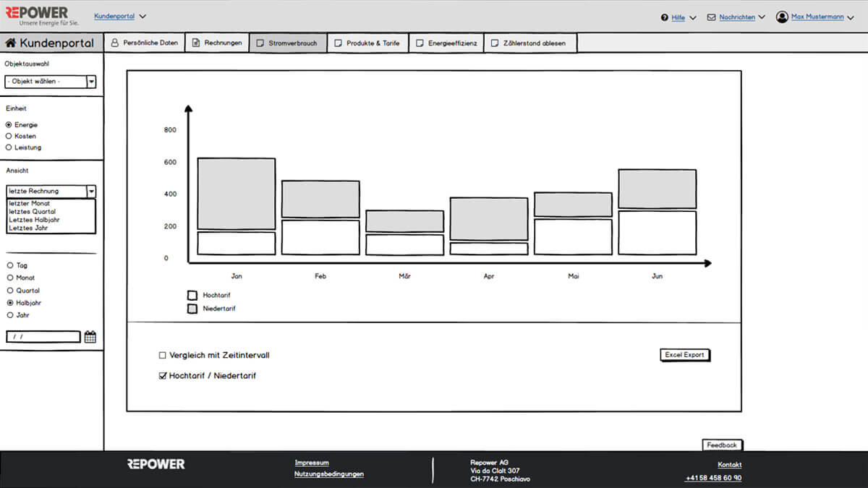The height and width of the screenshot is (488, 868).
Task: Switch to the Rechnungen tab
Action: (x=217, y=43)
